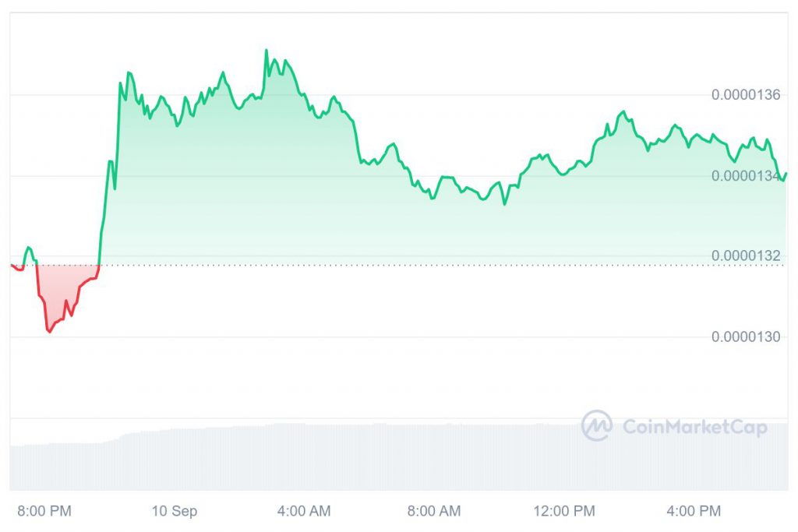Click the dotted opening price baseline
798x532 pixels.
(x=390, y=265)
